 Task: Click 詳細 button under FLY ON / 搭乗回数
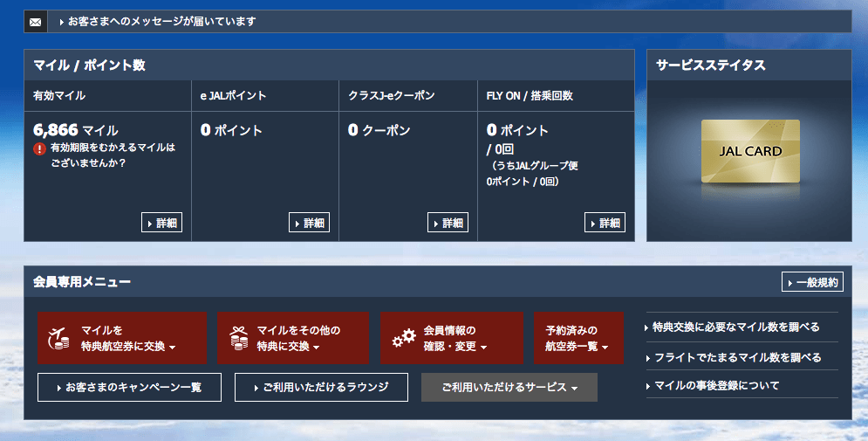[605, 223]
